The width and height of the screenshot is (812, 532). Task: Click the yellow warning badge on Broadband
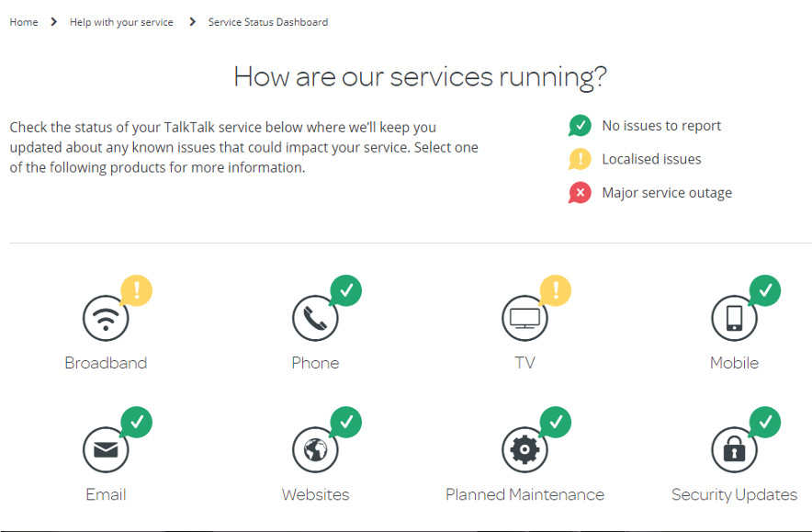click(x=136, y=290)
